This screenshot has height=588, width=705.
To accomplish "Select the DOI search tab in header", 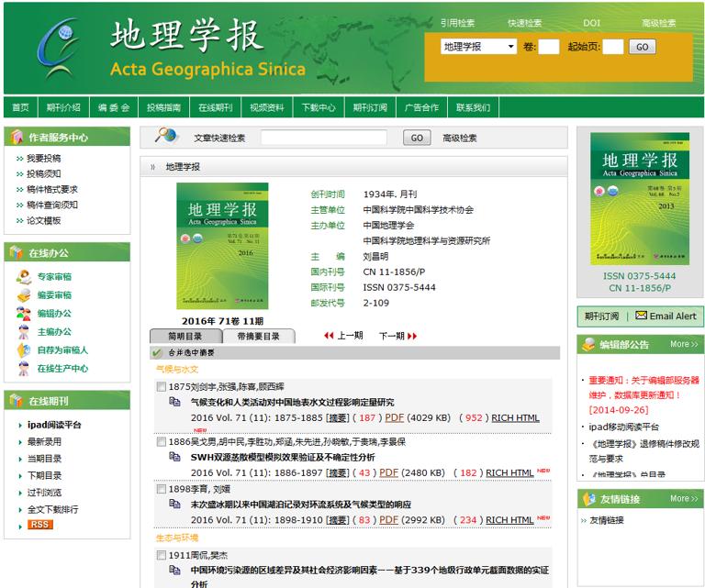I will (x=592, y=23).
